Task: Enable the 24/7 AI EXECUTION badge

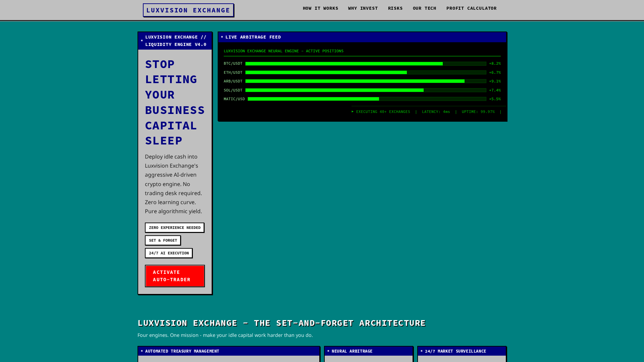Action: [x=169, y=253]
